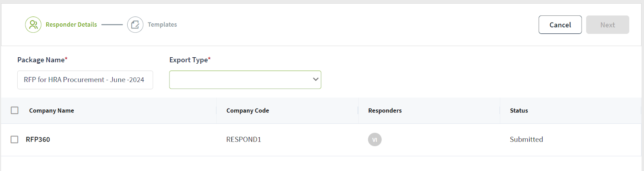The width and height of the screenshot is (644, 171).
Task: Click the Status column header
Action: [x=519, y=111]
